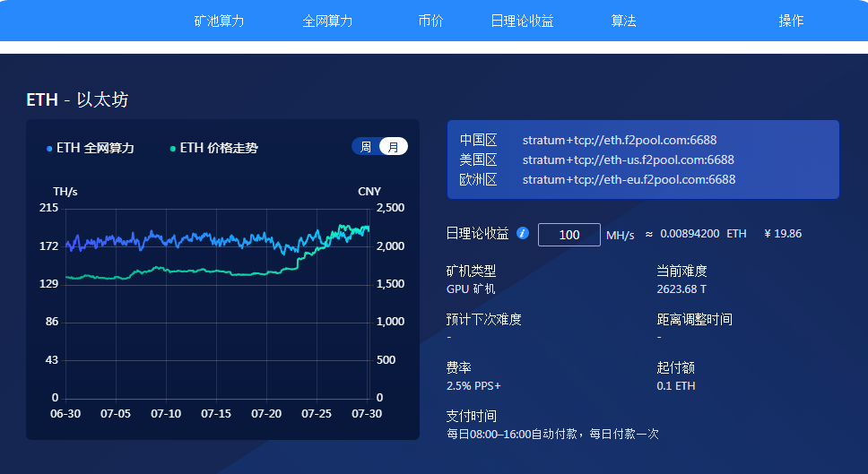868x474 pixels.
Task: Click the 距离调整时间 label
Action: pyautogui.click(x=695, y=319)
